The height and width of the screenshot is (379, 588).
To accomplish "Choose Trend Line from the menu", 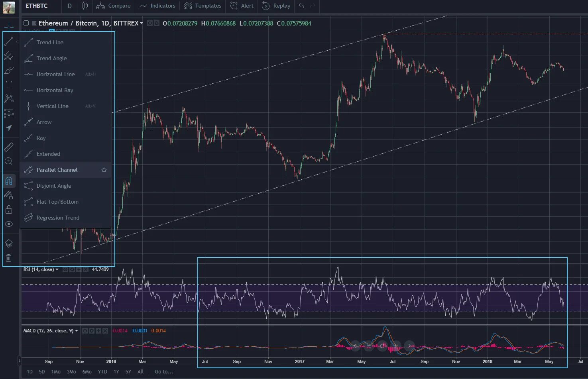I will click(65, 42).
